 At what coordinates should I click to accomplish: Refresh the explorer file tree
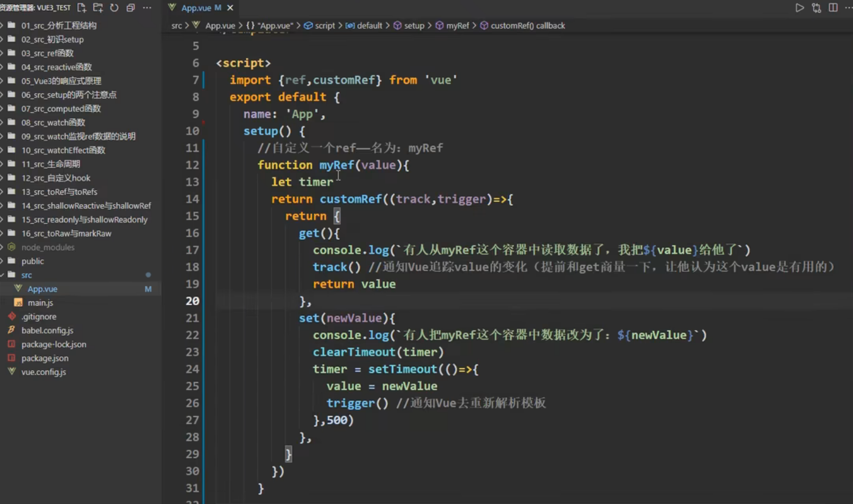coord(114,8)
